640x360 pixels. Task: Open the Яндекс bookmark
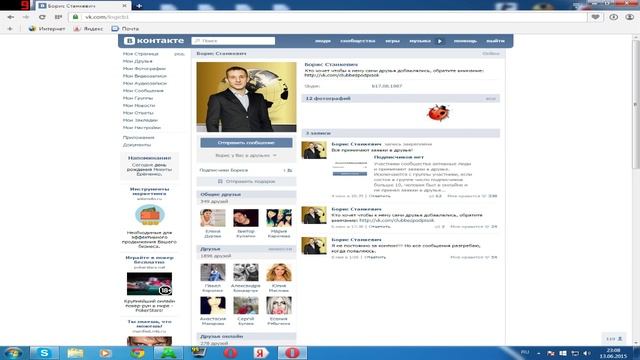click(88, 29)
